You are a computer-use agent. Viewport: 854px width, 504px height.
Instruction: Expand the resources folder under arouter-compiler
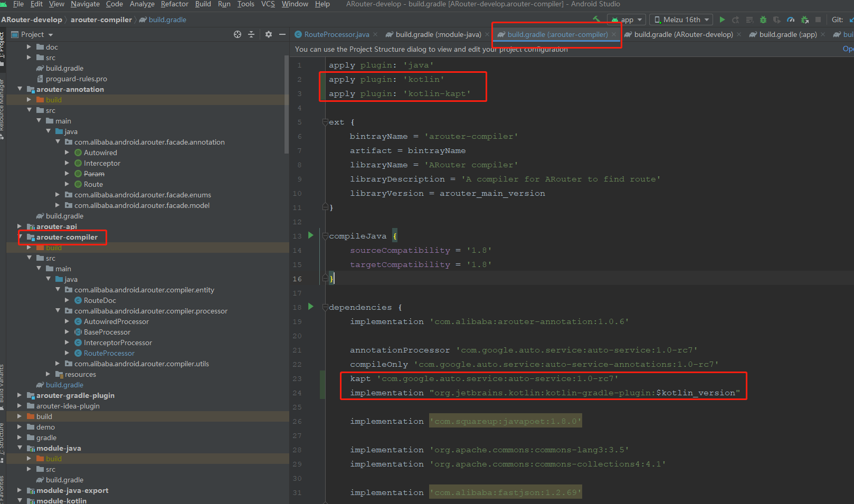(x=48, y=374)
